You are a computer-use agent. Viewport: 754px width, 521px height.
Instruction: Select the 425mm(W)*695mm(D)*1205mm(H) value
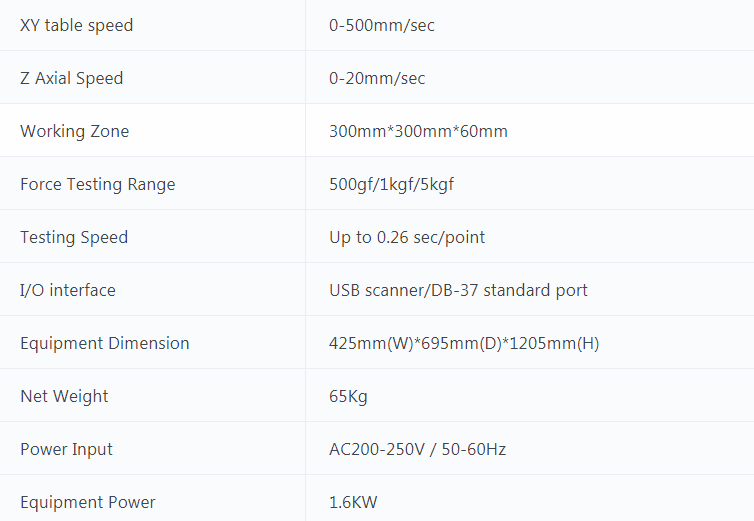(x=464, y=343)
